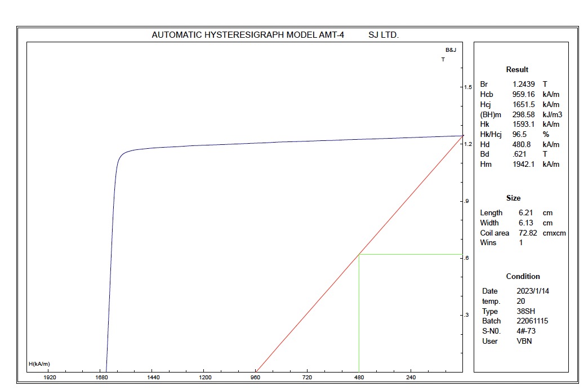The image size is (588, 390).
Task: Click the temp. value 20
Action: [521, 301]
